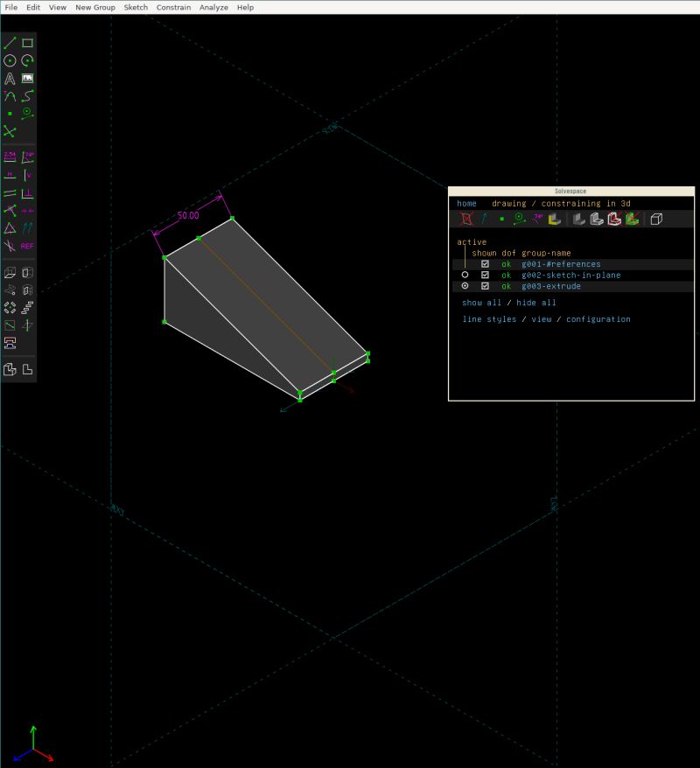Toggle solid outline display icon
Image resolution: width=700 pixels, height=768 pixels.
click(x=614, y=219)
